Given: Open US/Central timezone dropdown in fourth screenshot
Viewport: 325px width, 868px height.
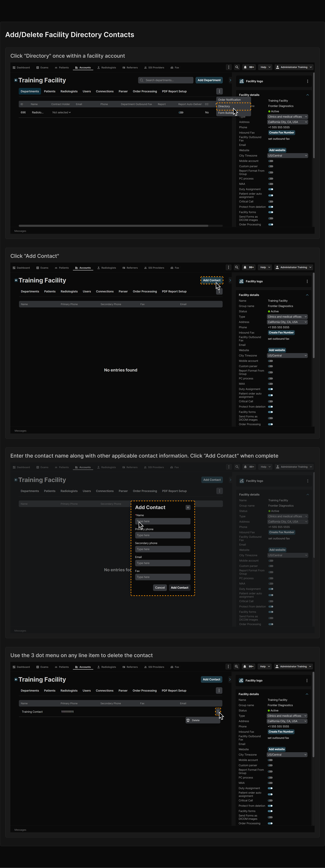Looking at the screenshot, I should click(x=287, y=755).
